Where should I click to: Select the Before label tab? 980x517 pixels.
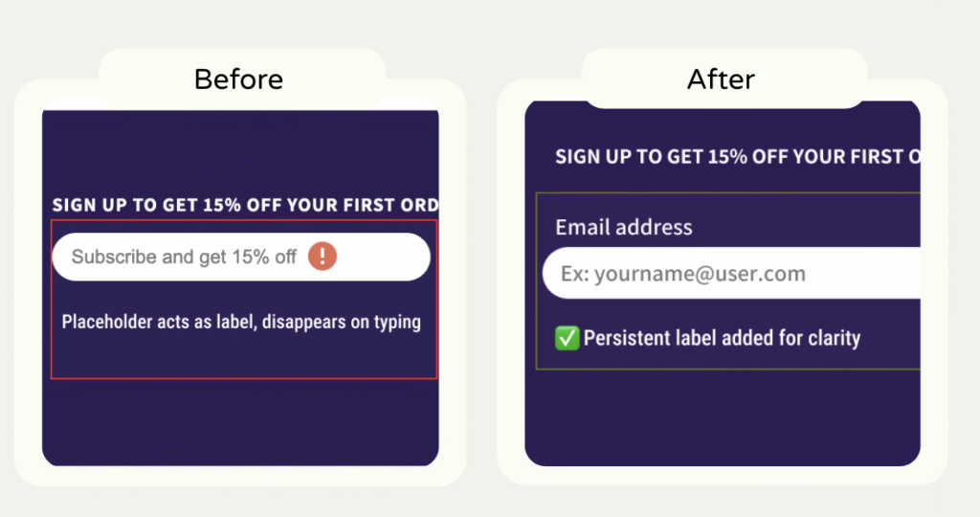[238, 79]
